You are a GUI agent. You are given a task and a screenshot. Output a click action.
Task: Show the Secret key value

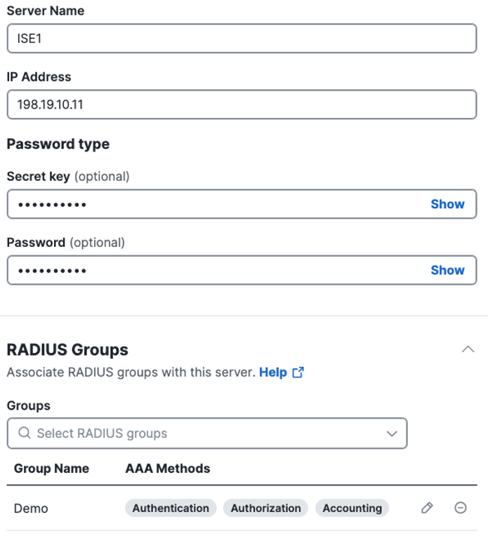pos(448,204)
